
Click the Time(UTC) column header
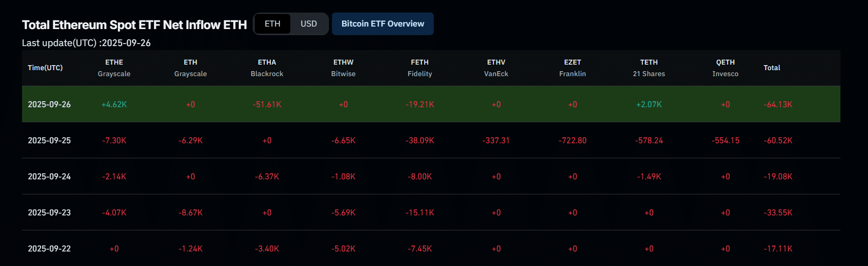point(45,68)
